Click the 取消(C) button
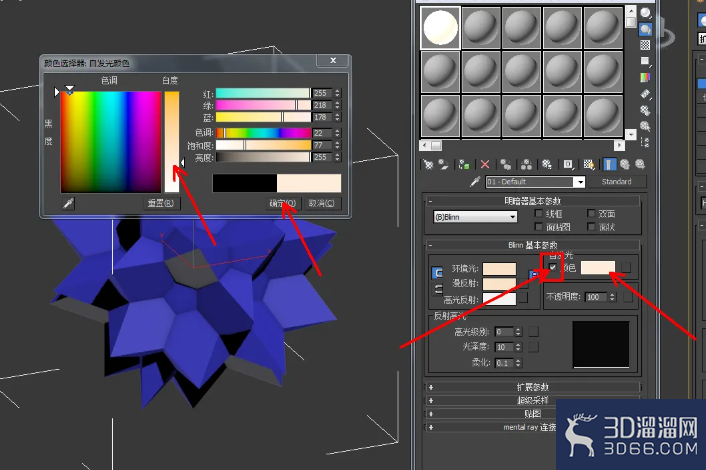 (x=322, y=203)
